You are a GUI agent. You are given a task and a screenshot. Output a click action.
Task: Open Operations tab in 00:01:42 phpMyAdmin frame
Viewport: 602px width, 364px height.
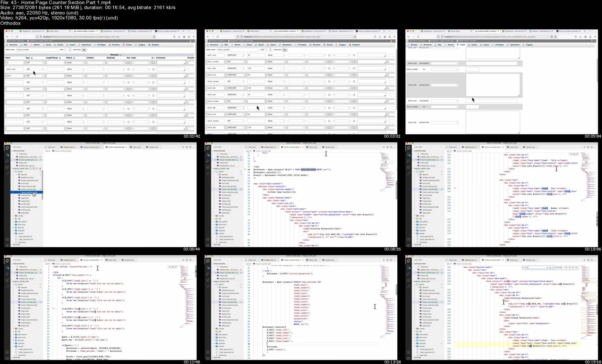point(85,45)
